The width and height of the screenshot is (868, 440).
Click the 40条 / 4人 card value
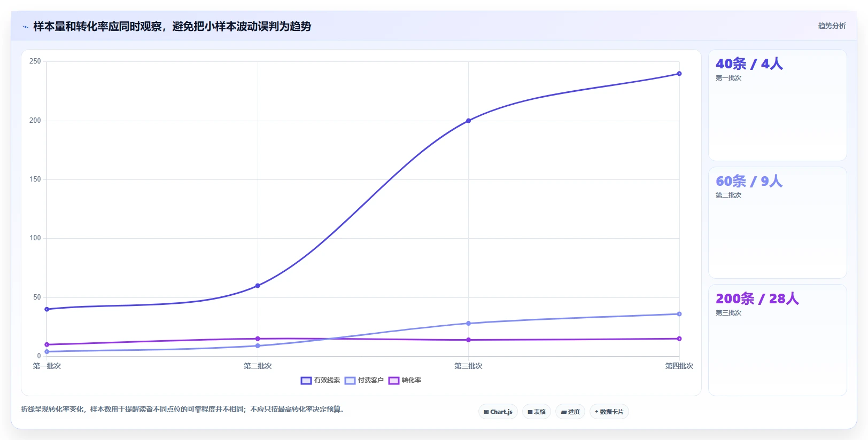749,64
